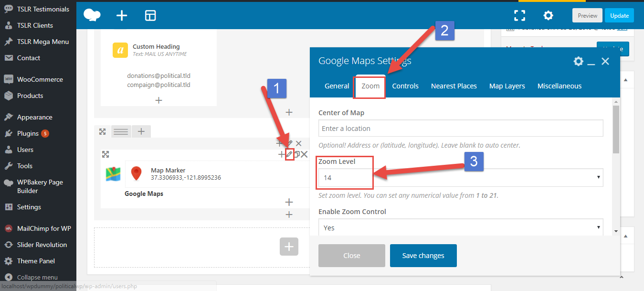Open the Map Layers tab
Viewport: 644px width, 291px height.
coord(507,86)
